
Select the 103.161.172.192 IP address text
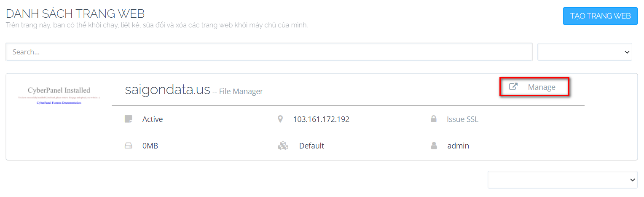[x=321, y=119]
